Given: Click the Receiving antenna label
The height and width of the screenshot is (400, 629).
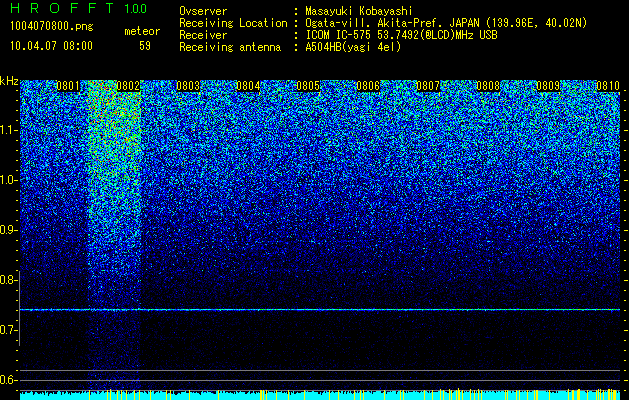Looking at the screenshot, I should coord(230,47).
